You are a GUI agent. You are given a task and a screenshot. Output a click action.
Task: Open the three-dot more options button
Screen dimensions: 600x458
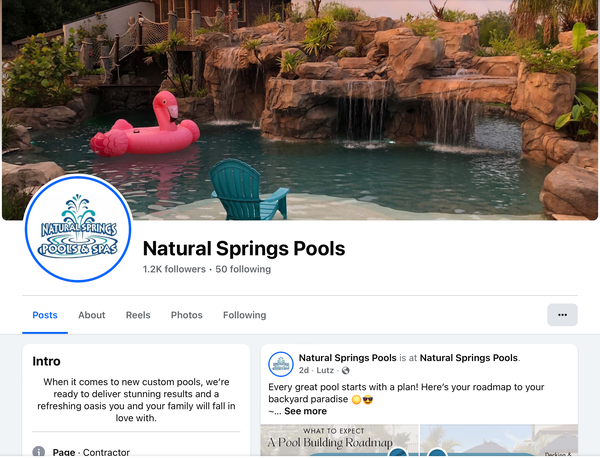pyautogui.click(x=562, y=315)
